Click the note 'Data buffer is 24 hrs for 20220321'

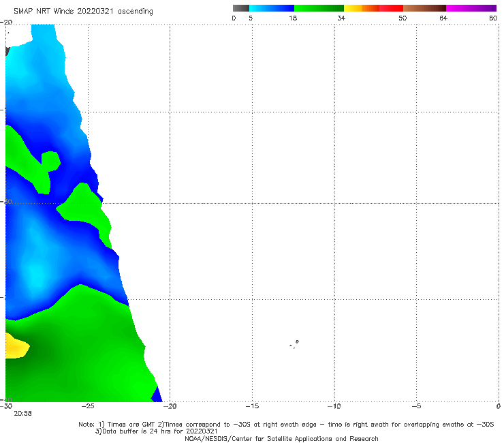(160, 431)
